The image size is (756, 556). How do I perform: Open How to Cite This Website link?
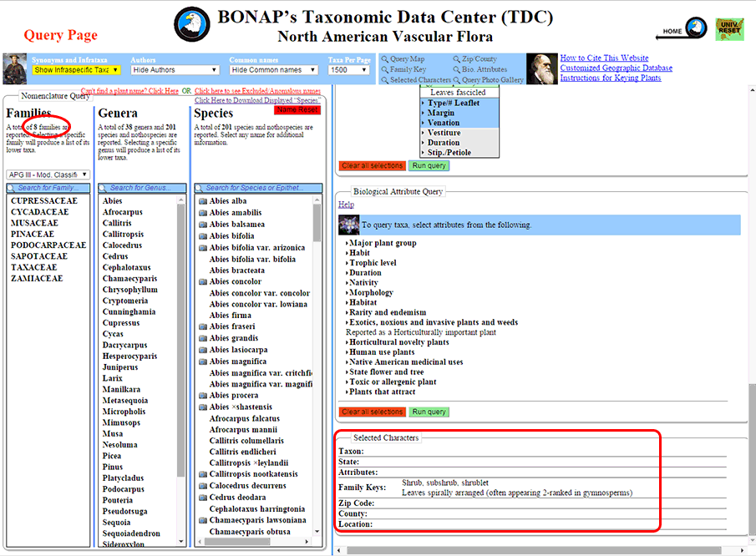tap(604, 58)
